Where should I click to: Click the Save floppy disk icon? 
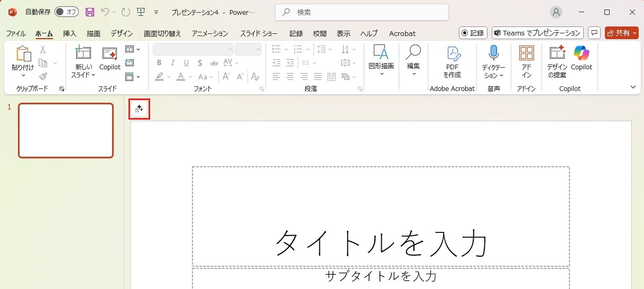(90, 12)
